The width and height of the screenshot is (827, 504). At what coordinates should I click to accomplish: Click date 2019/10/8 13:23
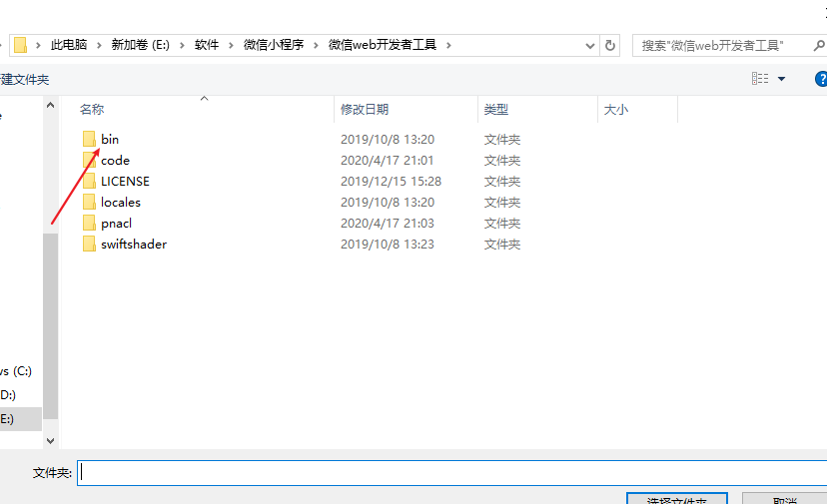click(388, 245)
